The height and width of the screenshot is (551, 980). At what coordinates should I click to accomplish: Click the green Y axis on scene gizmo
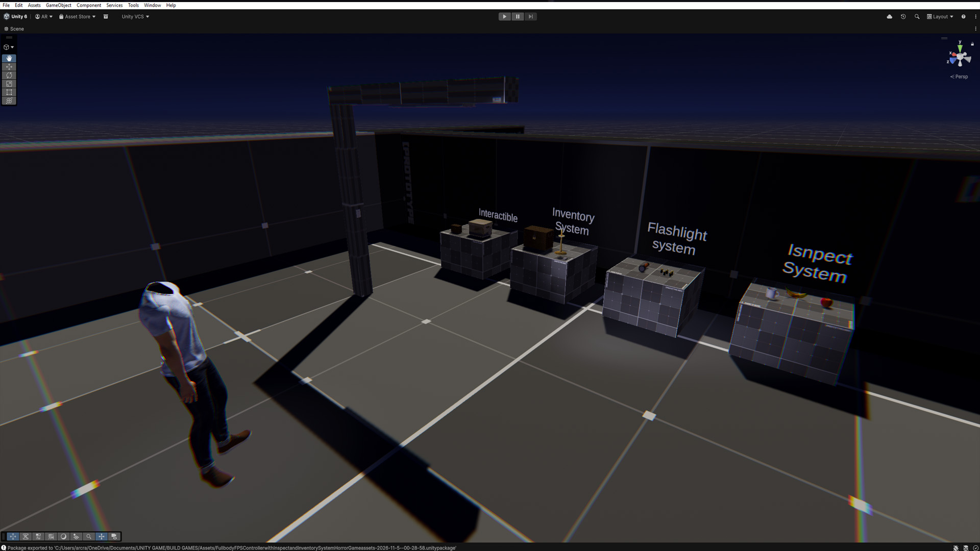coord(960,47)
